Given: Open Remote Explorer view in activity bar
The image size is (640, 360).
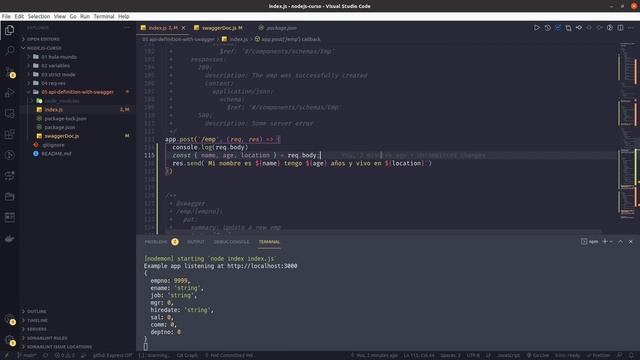Looking at the screenshot, I should coord(9,113).
